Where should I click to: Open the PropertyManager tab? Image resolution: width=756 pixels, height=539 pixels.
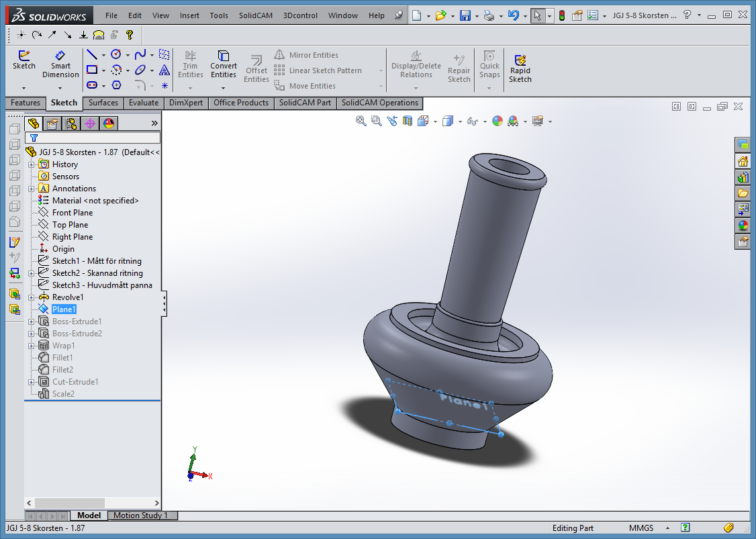point(52,124)
